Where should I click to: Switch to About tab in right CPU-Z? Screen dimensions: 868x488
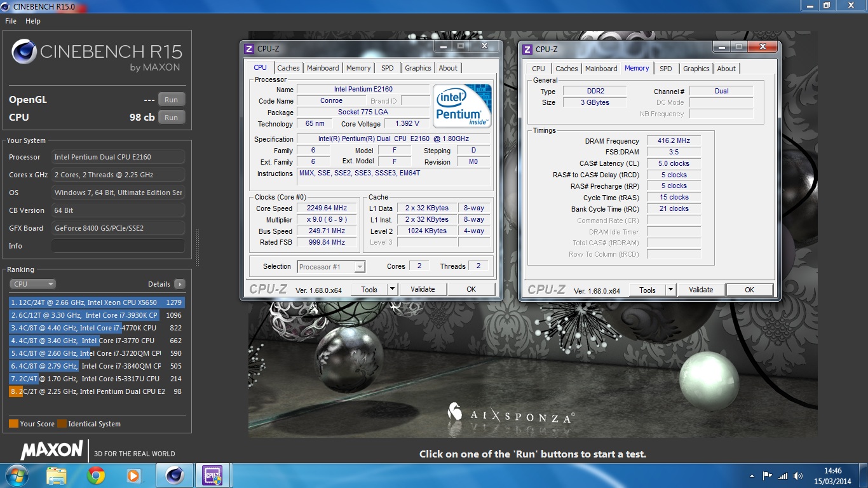[726, 69]
